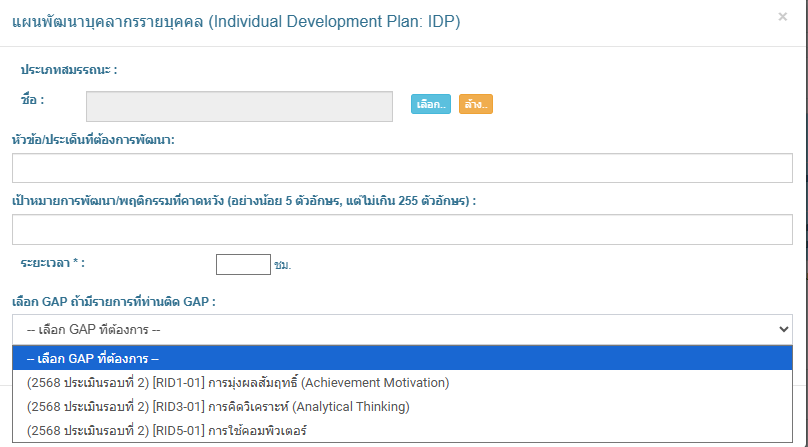Click the เป้าหมายการพัฒนา input field

pos(402,229)
